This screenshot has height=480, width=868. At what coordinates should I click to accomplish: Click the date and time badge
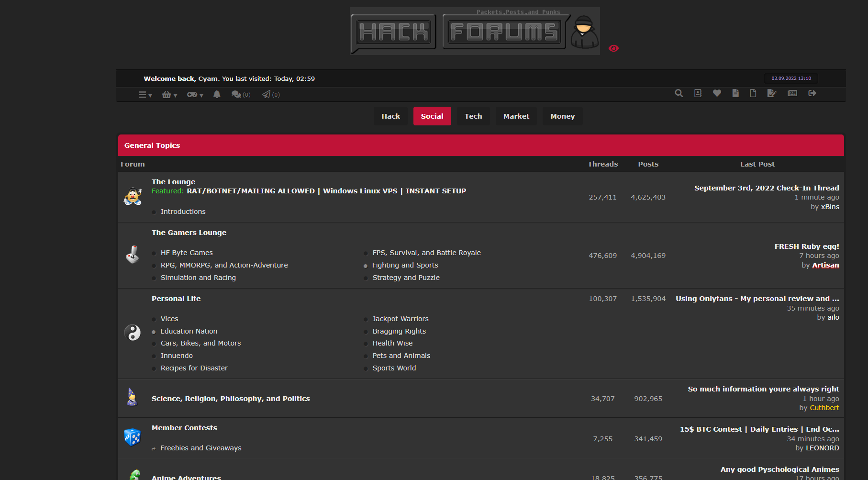[791, 78]
